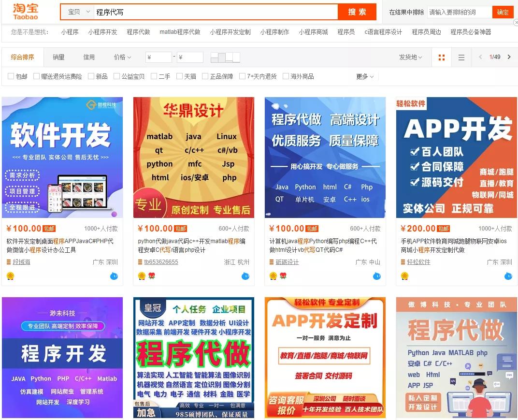Open chat icon for 段域海 listing

pyautogui.click(x=114, y=276)
